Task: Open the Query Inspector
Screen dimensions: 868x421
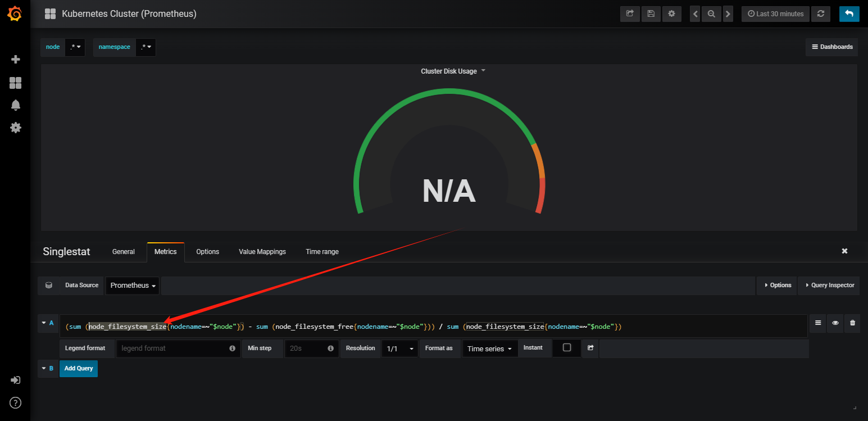Action: coord(829,286)
